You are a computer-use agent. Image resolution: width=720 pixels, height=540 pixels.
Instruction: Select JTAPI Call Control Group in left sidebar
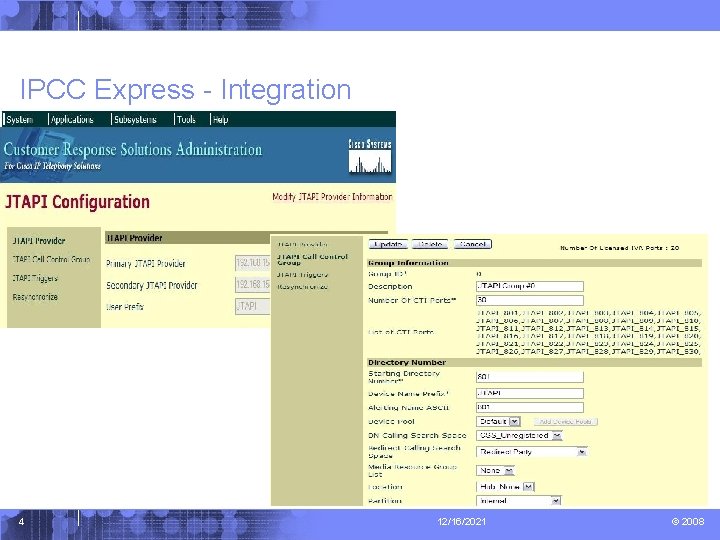(x=51, y=259)
